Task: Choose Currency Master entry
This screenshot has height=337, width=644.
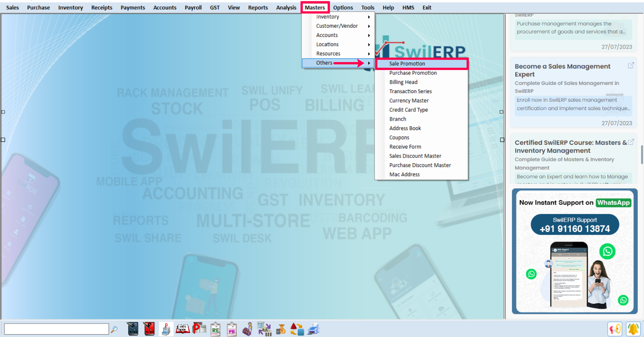Action: point(422,101)
